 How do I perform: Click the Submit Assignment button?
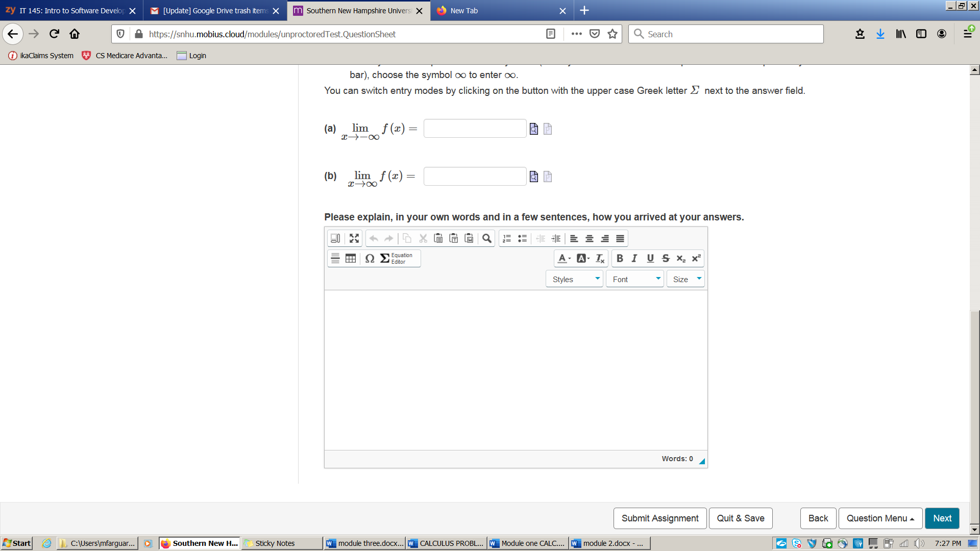click(x=660, y=518)
